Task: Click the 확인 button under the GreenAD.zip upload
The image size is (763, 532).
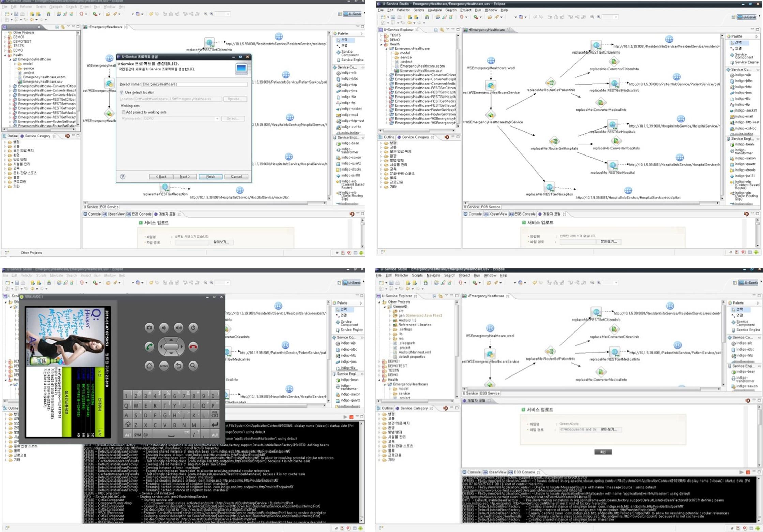Action: tap(603, 452)
